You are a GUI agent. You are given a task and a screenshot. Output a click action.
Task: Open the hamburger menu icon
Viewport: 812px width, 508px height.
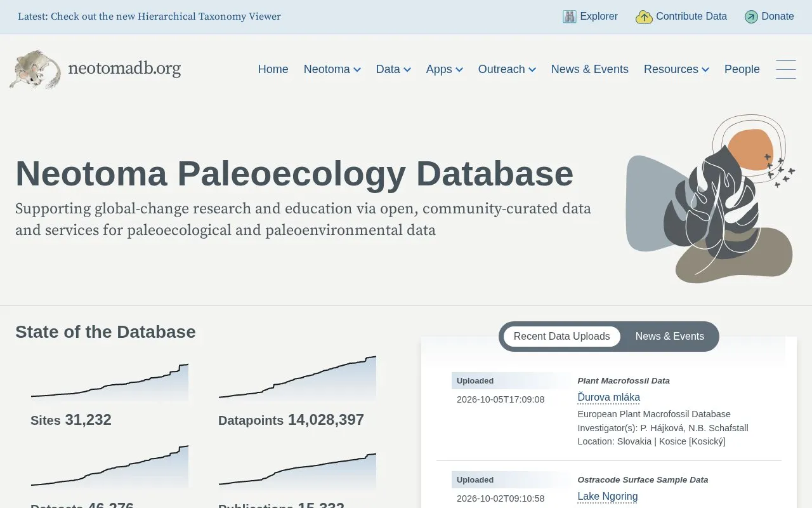[786, 69]
